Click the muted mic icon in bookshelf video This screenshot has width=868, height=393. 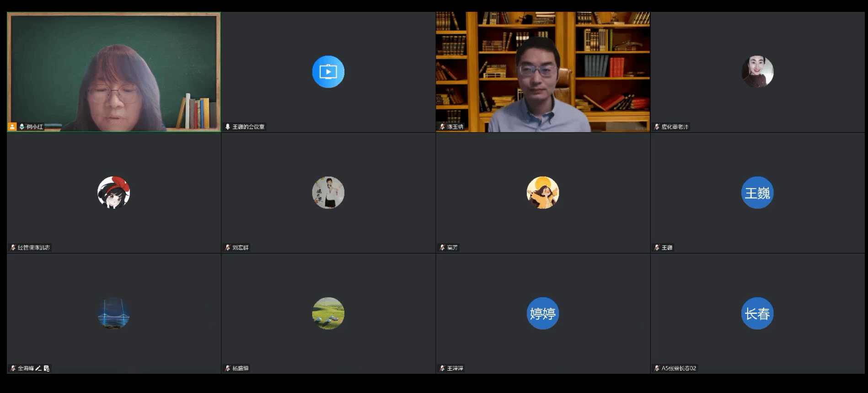(x=442, y=127)
